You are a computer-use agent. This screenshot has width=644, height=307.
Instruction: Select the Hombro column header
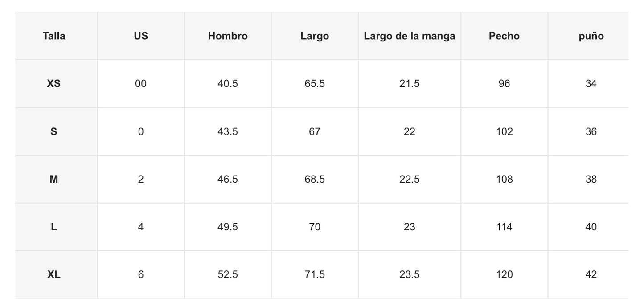click(228, 36)
